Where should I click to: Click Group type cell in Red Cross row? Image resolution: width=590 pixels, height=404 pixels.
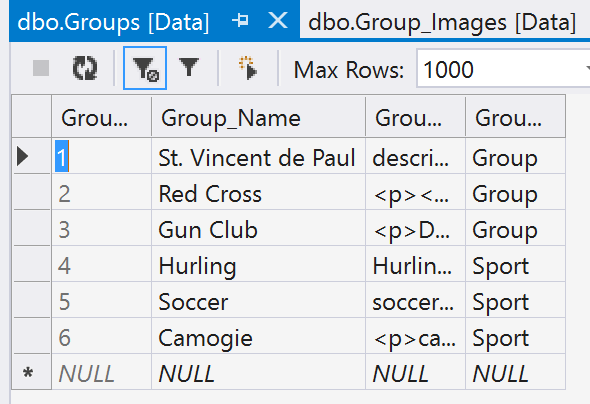[x=515, y=192]
